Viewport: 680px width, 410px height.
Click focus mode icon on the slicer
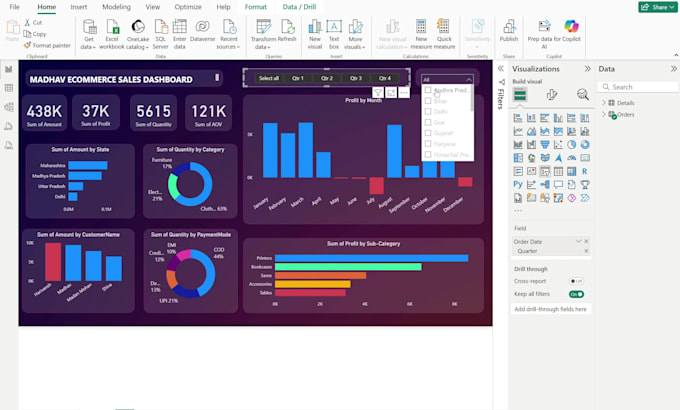pyautogui.click(x=391, y=92)
